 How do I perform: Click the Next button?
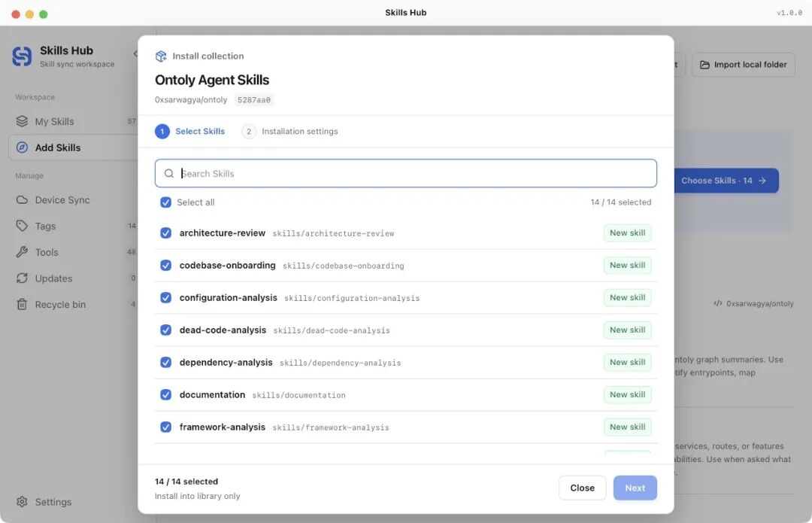pos(635,488)
